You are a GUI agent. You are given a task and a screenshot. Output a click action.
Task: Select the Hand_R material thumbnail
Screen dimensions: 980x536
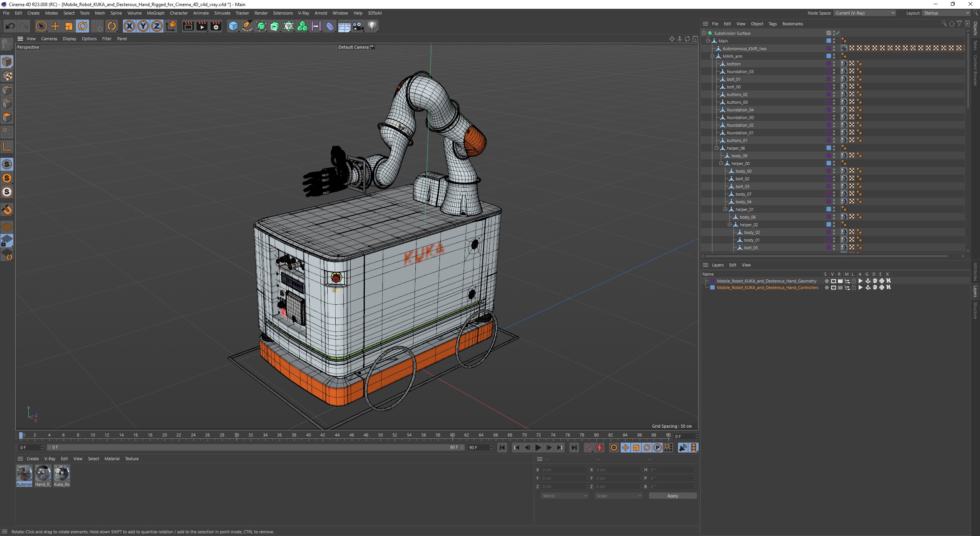[x=43, y=476]
